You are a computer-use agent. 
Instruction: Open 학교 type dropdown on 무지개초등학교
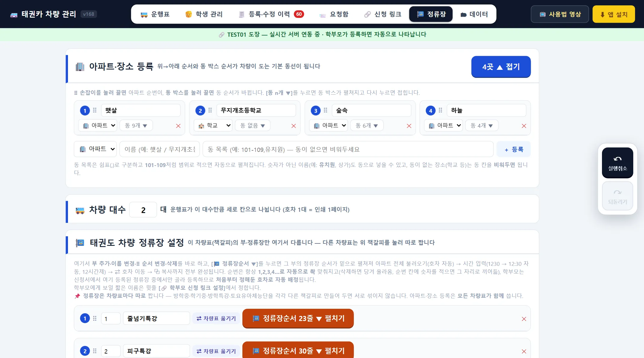click(x=213, y=126)
